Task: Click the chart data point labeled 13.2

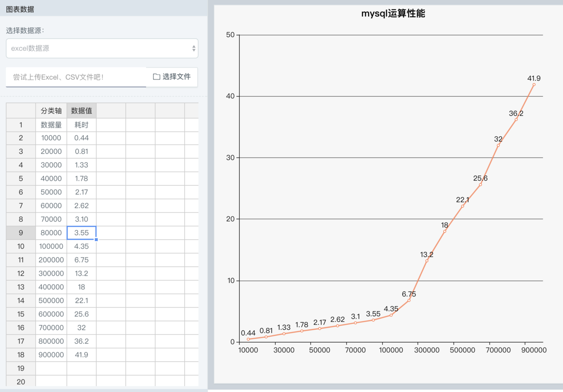Action: [x=427, y=260]
